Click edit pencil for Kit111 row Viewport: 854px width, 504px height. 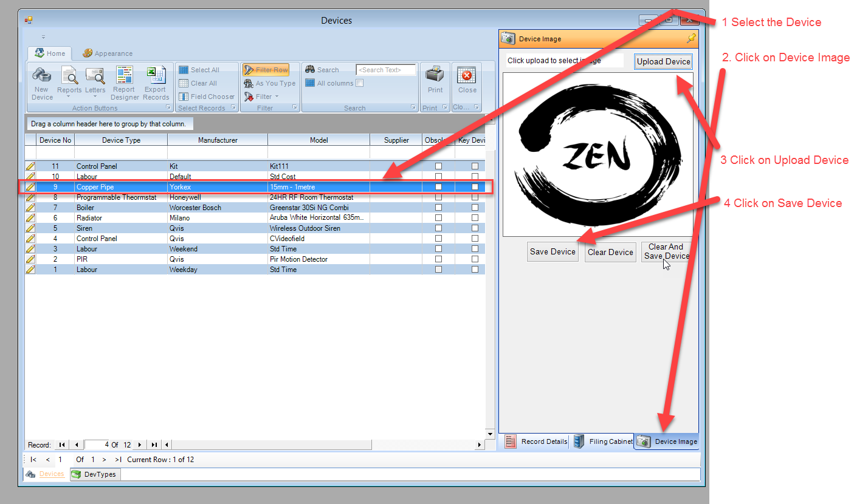(30, 166)
